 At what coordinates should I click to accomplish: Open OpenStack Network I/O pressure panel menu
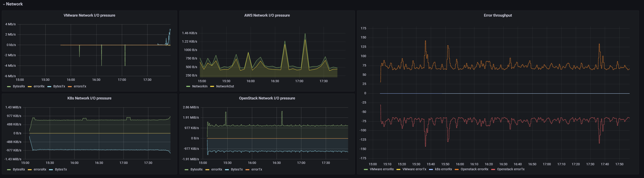[267, 98]
